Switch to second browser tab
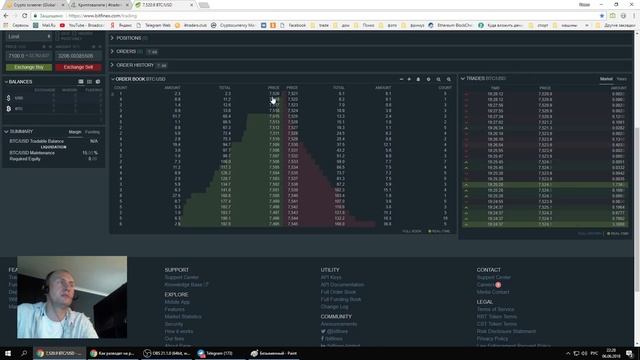The width and height of the screenshot is (640, 360). pyautogui.click(x=100, y=5)
